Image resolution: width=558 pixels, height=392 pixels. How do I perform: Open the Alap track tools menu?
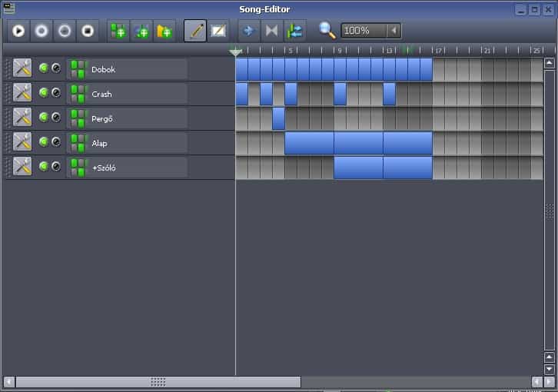click(22, 142)
